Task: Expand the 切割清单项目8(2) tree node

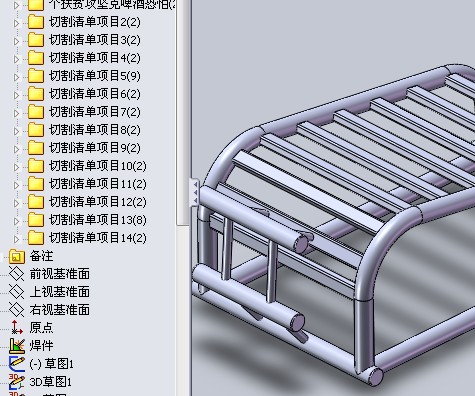Action: tap(16, 131)
